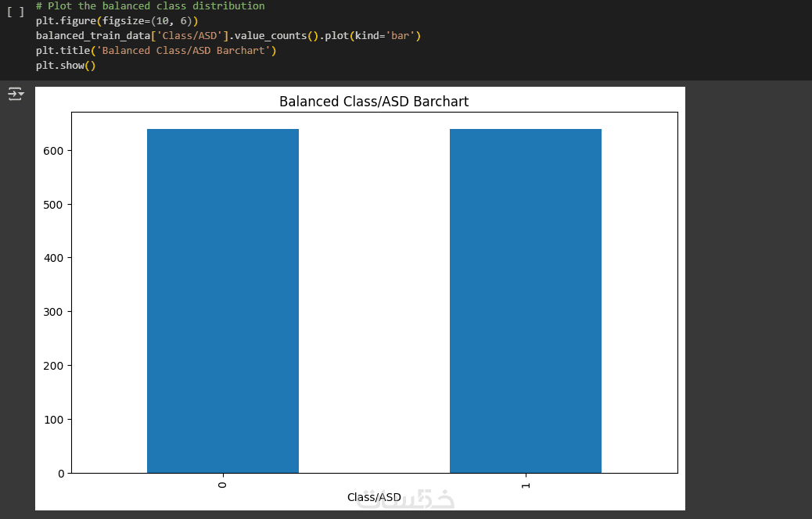Image resolution: width=812 pixels, height=519 pixels.
Task: Click the comment line 'Plot the balanced class distribution'
Action: coord(150,5)
